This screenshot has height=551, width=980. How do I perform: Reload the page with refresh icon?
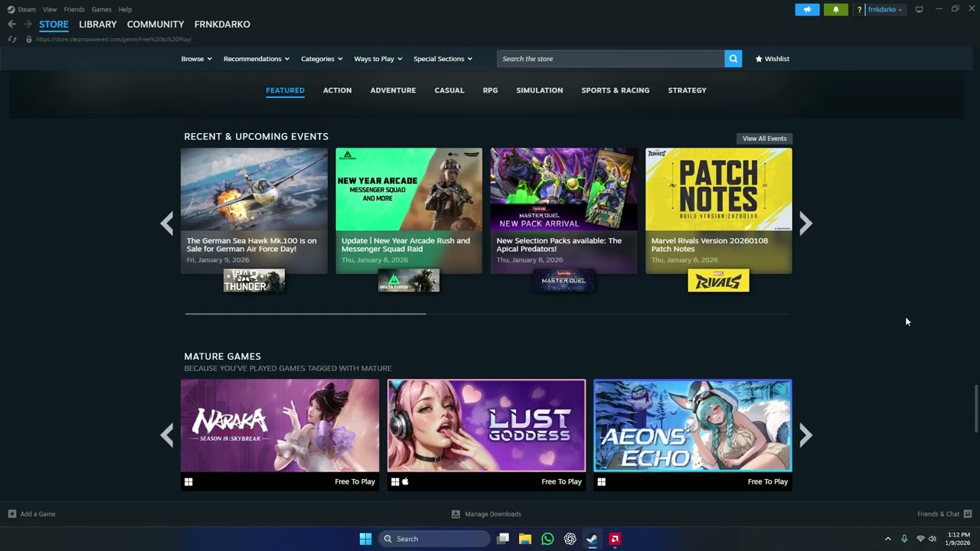(x=11, y=39)
